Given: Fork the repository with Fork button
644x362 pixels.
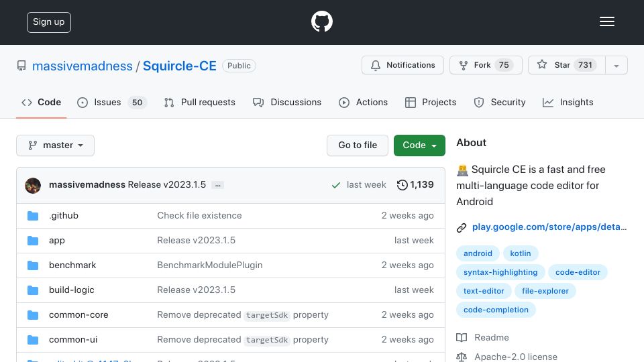Looking at the screenshot, I should [x=486, y=65].
